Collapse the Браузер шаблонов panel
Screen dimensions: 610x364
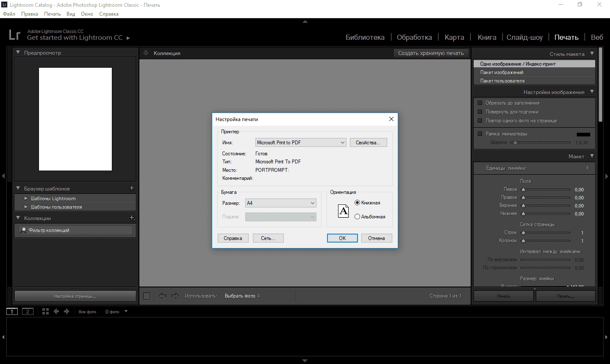coord(18,188)
